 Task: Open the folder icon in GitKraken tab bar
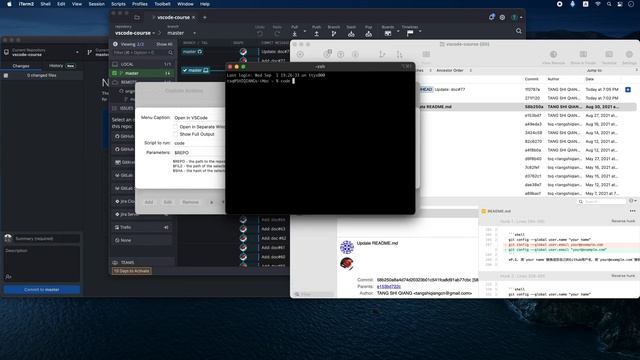click(137, 18)
